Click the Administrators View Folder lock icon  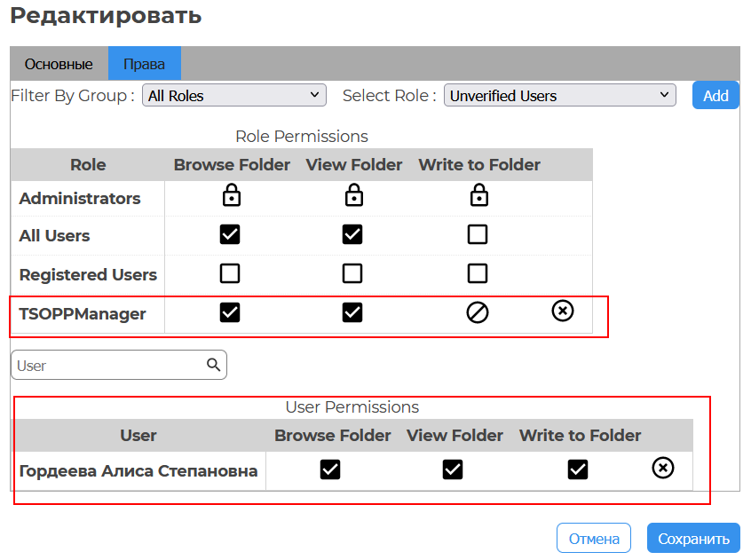(353, 195)
